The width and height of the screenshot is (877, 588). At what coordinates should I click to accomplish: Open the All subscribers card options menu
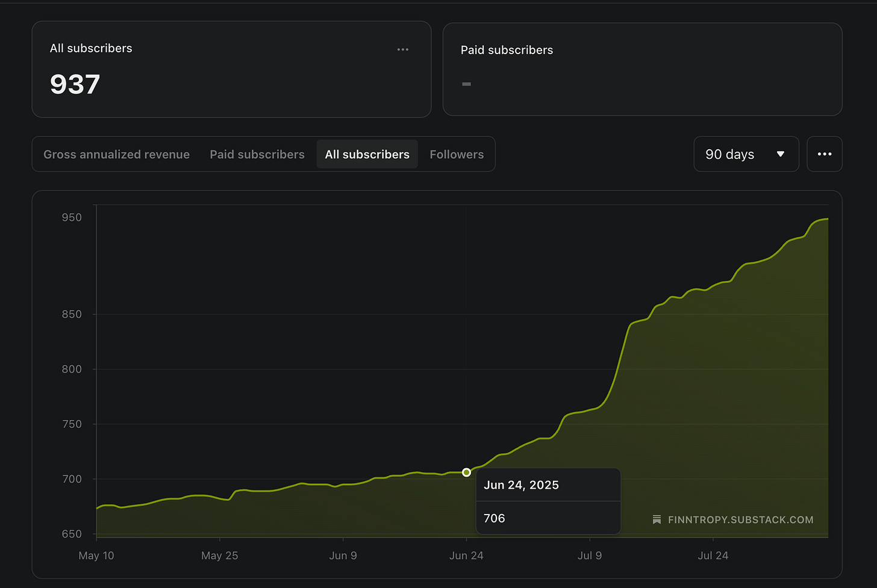pyautogui.click(x=403, y=49)
